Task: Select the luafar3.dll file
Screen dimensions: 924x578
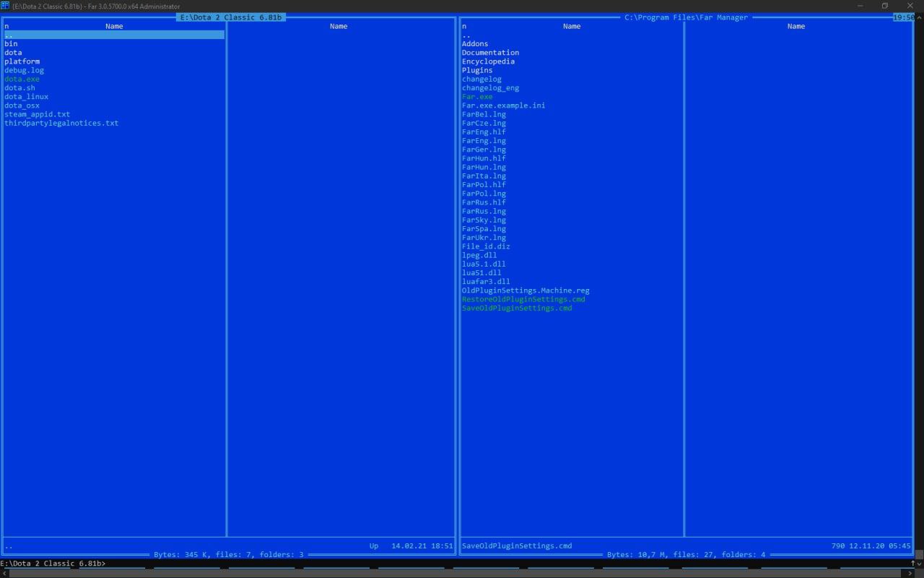Action: coord(486,282)
